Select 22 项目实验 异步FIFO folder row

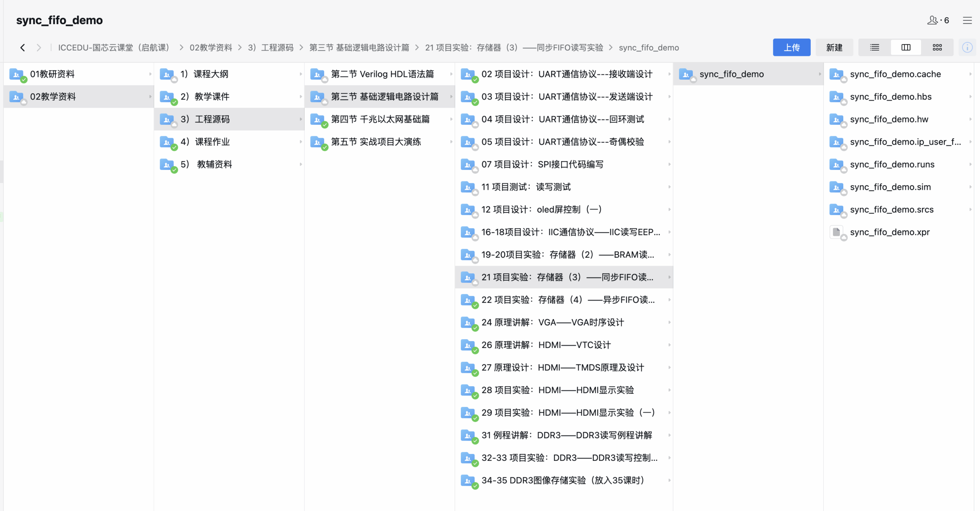pyautogui.click(x=568, y=300)
